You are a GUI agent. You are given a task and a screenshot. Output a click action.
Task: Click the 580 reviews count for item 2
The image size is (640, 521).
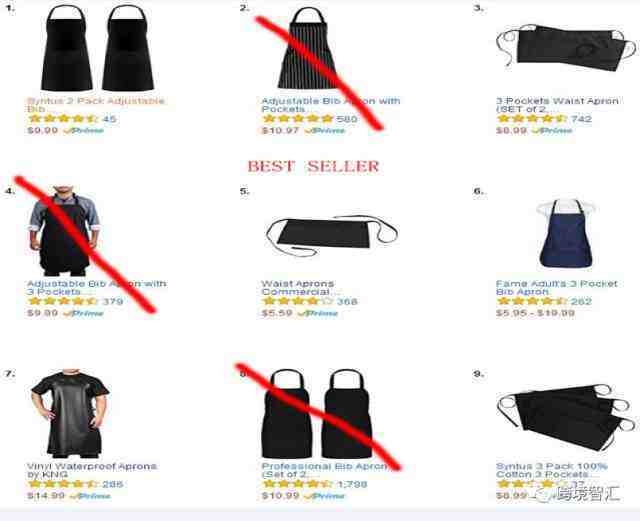(347, 119)
